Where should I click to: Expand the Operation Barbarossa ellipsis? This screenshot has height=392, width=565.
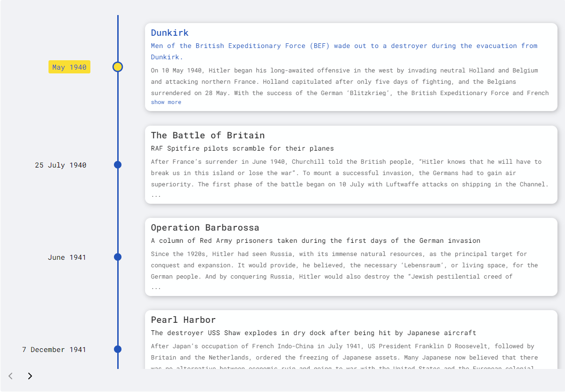[x=156, y=287]
